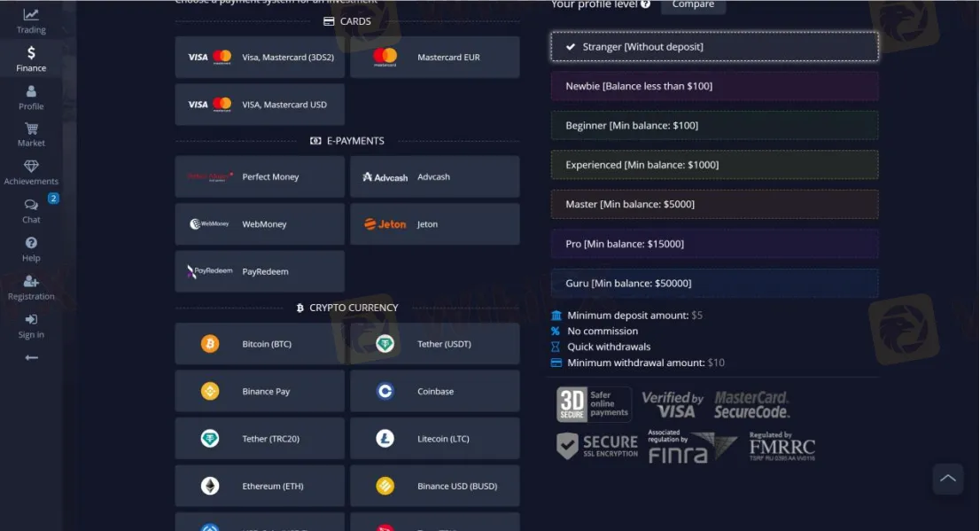The width and height of the screenshot is (980, 531).
Task: Select Tether (USDT) deposit method
Action: [434, 343]
